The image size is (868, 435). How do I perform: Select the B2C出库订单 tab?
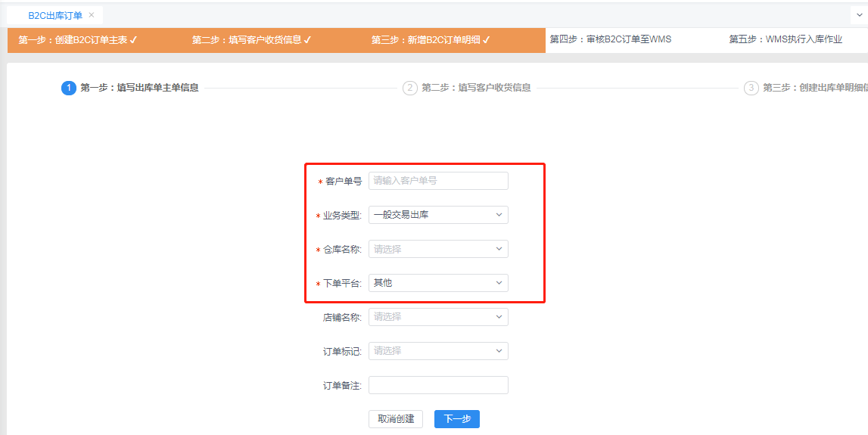pyautogui.click(x=54, y=15)
